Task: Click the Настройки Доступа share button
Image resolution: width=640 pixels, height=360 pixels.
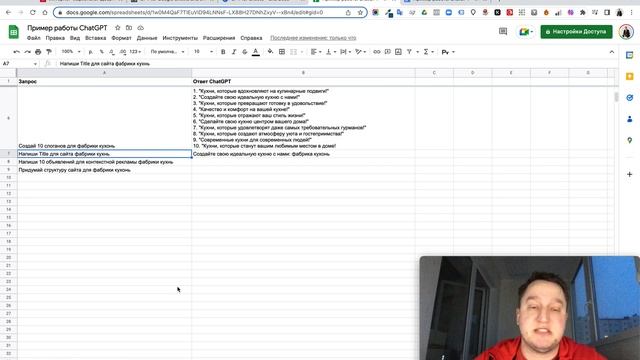Action: [x=576, y=31]
